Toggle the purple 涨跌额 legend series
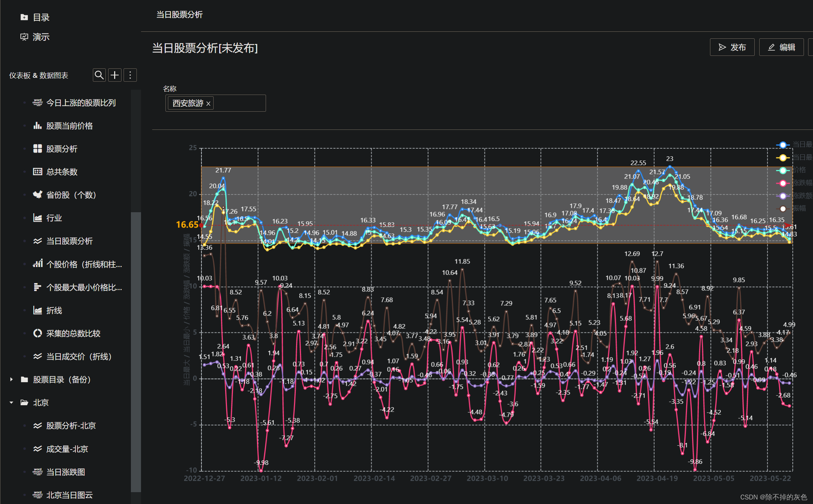813x504 pixels. pos(783,196)
